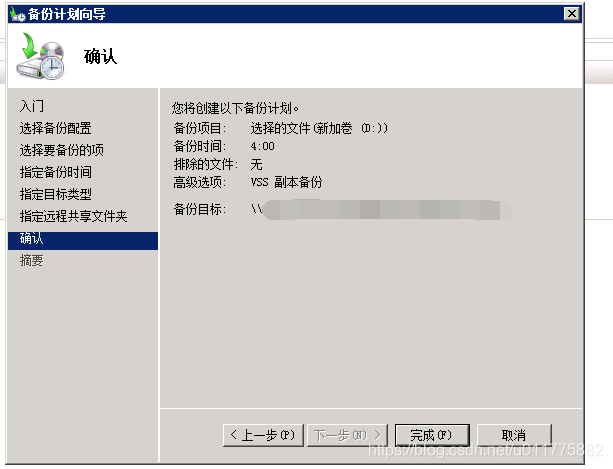
Task: Click the 备份时间: label
Action: 199,146
